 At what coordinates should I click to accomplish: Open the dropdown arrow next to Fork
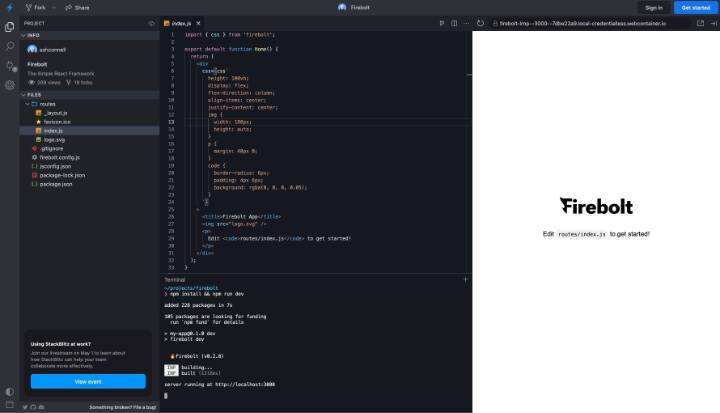click(x=54, y=7)
